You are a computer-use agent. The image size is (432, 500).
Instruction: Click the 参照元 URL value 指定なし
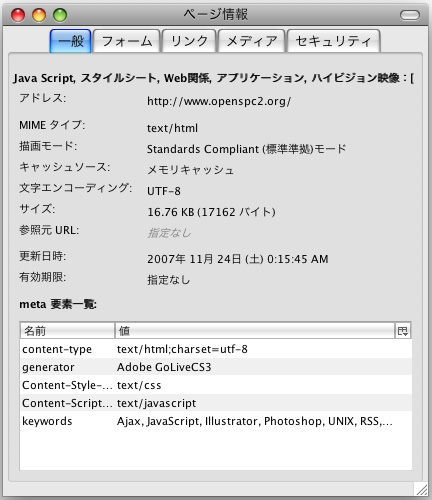tap(169, 233)
